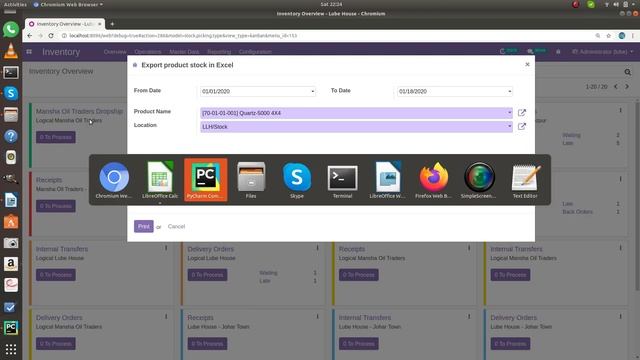Switch to Skype in the app switcher
The width and height of the screenshot is (640, 360).
[x=297, y=180]
